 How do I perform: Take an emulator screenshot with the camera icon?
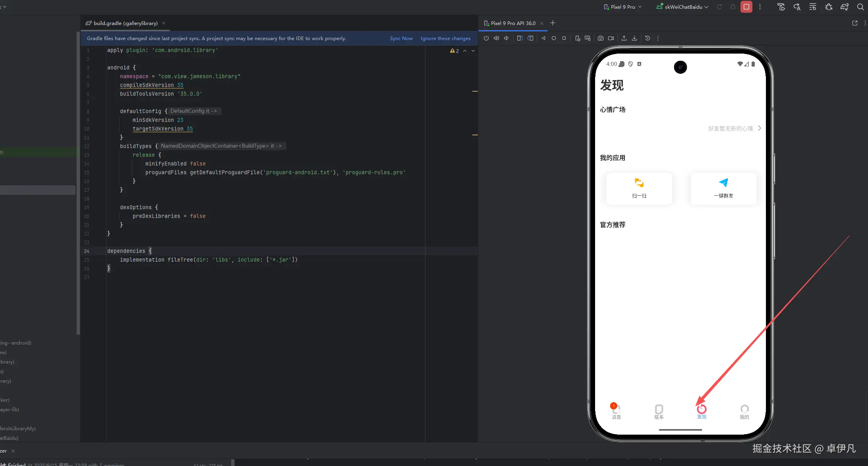click(x=600, y=38)
